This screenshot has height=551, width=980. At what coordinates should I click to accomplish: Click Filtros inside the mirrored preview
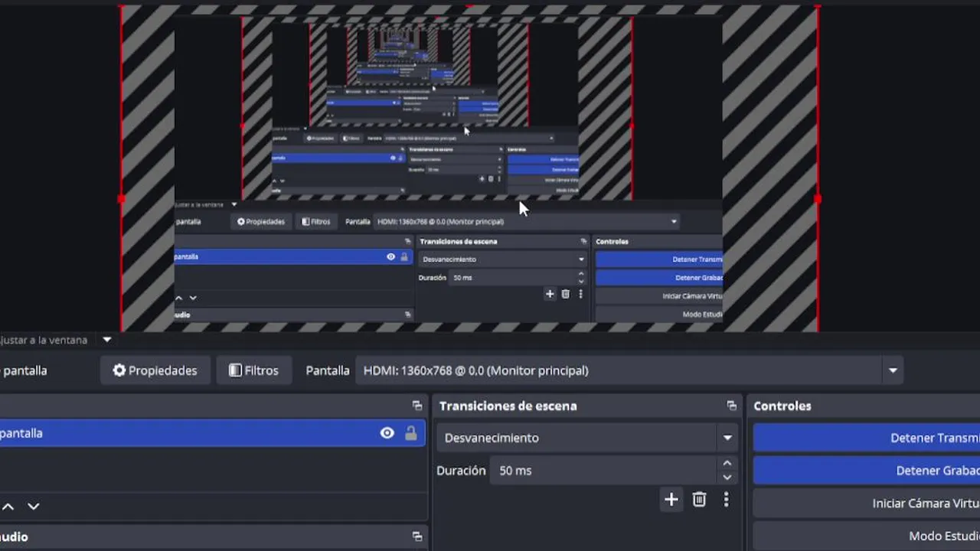tap(316, 222)
